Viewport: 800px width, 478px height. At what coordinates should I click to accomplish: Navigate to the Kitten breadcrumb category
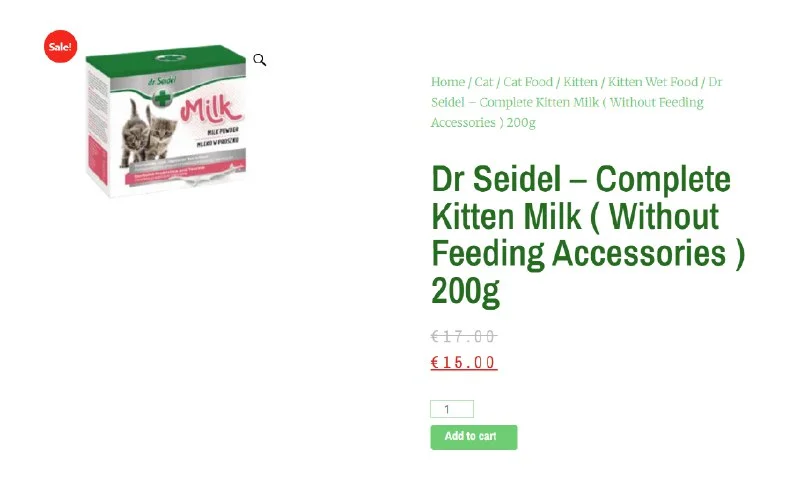pyautogui.click(x=580, y=82)
